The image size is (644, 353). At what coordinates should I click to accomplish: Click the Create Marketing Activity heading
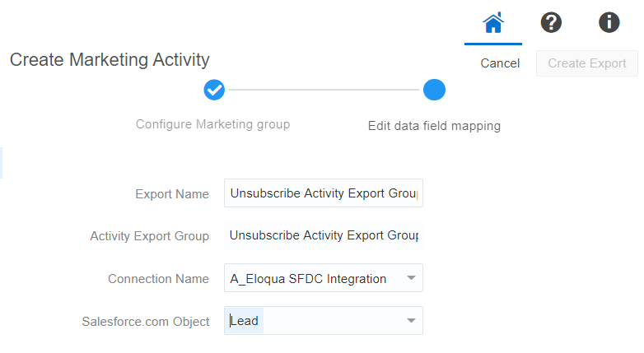pyautogui.click(x=110, y=60)
